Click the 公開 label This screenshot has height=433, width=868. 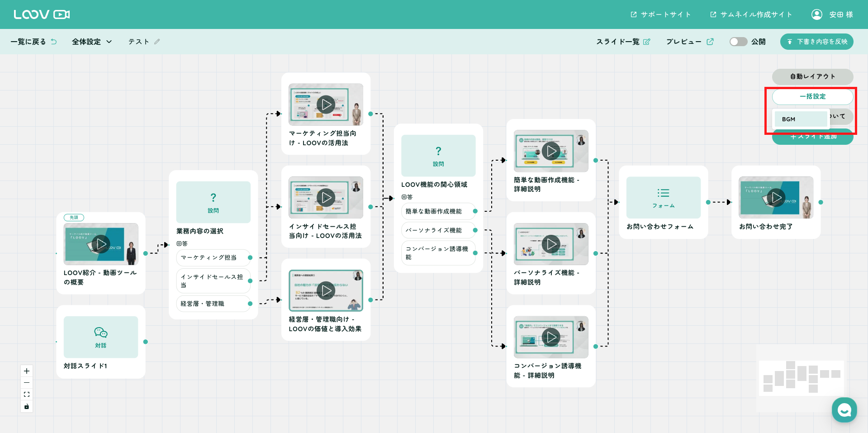point(759,42)
